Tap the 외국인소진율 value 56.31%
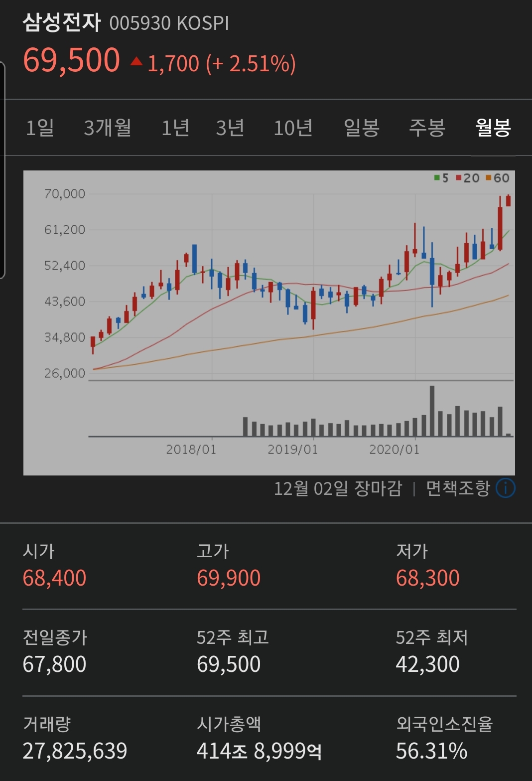This screenshot has width=532, height=781. (x=432, y=751)
